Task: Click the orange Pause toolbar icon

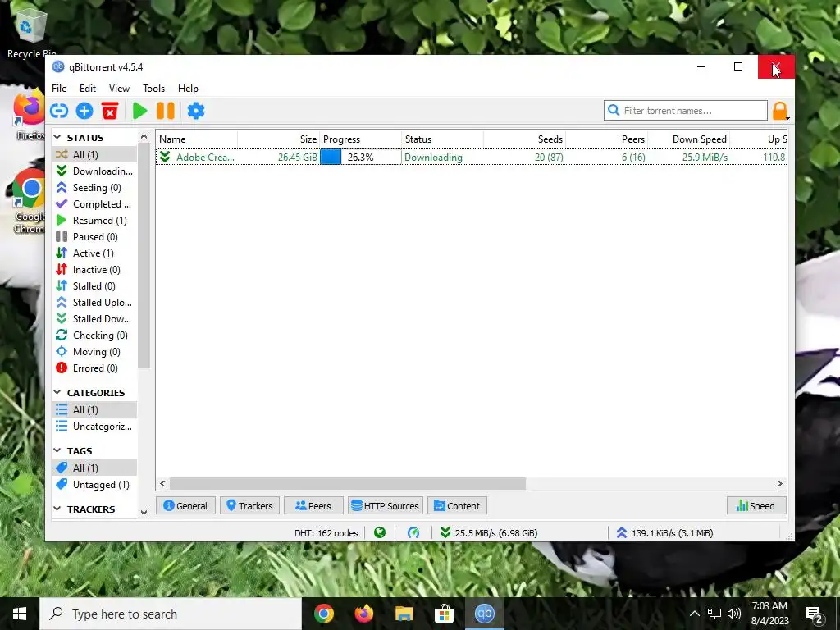Action: coord(166,111)
